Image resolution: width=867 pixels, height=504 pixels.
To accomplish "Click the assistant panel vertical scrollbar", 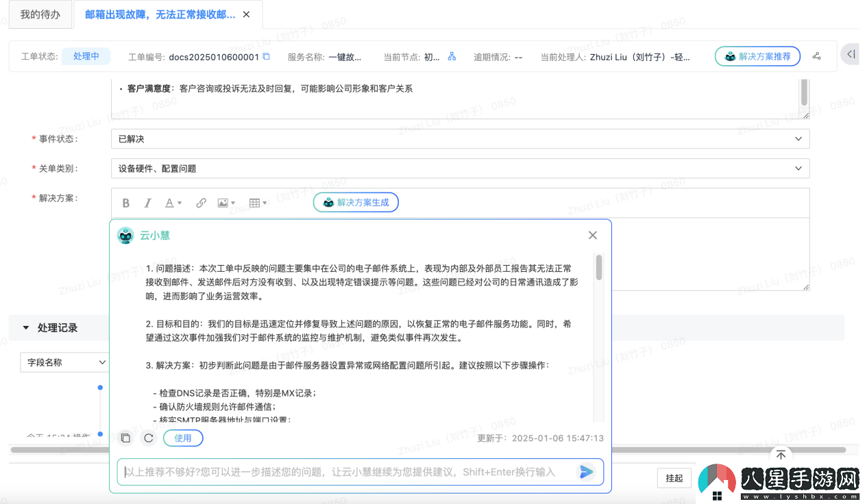I will click(x=599, y=267).
